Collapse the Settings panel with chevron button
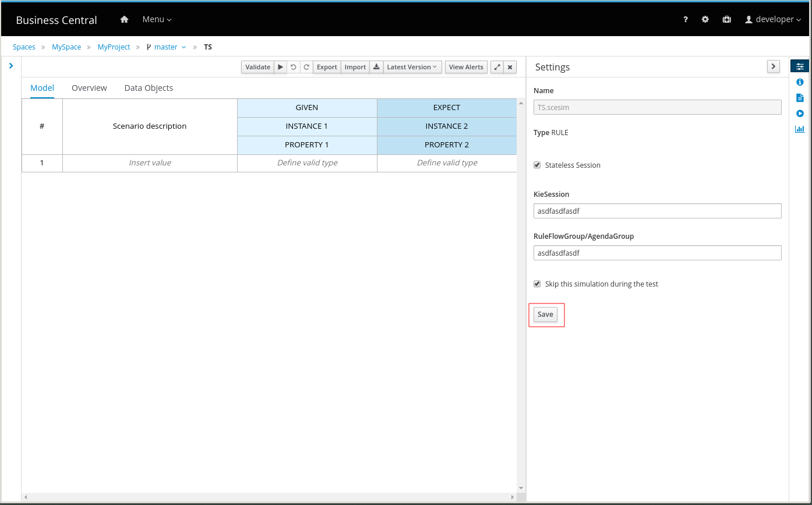 tap(773, 66)
